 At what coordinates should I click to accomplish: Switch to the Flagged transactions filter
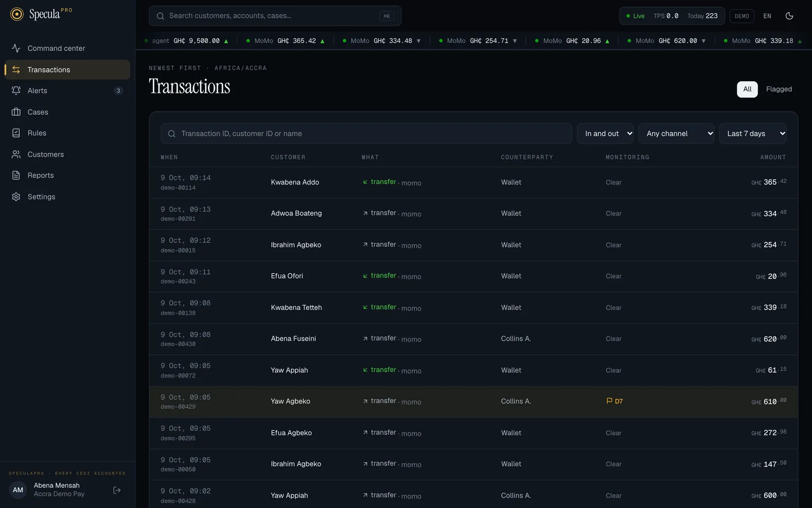point(779,89)
